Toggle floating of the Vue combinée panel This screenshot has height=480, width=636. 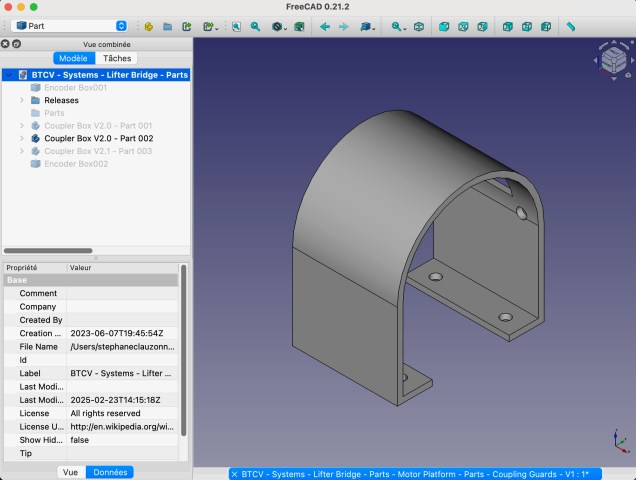coord(17,44)
